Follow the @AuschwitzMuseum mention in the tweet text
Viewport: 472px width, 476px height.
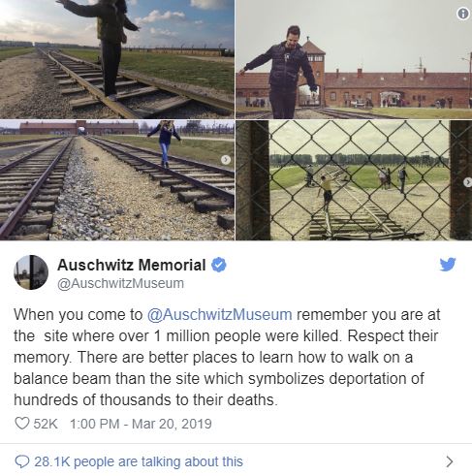(220, 314)
